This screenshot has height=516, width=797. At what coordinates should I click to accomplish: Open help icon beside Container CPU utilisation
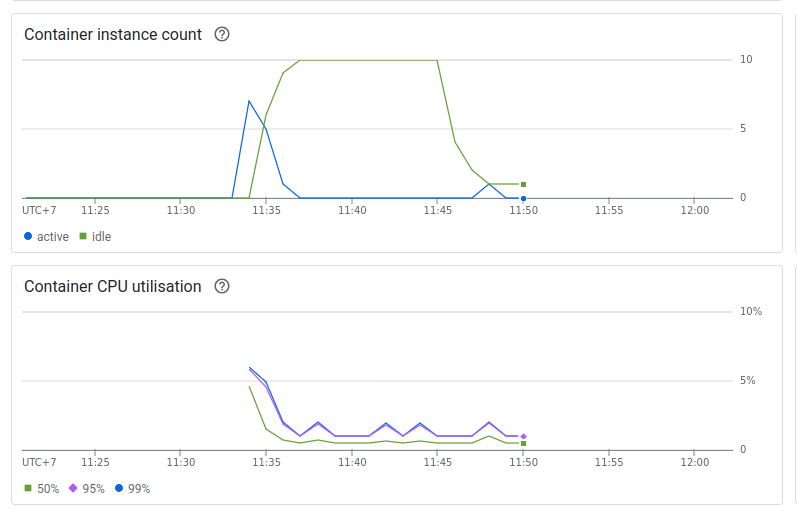(222, 286)
